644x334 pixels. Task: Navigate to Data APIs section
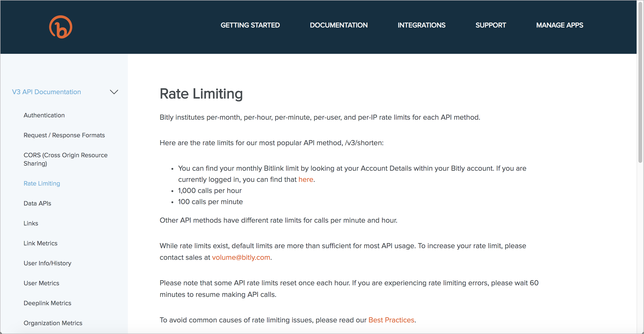coord(38,203)
